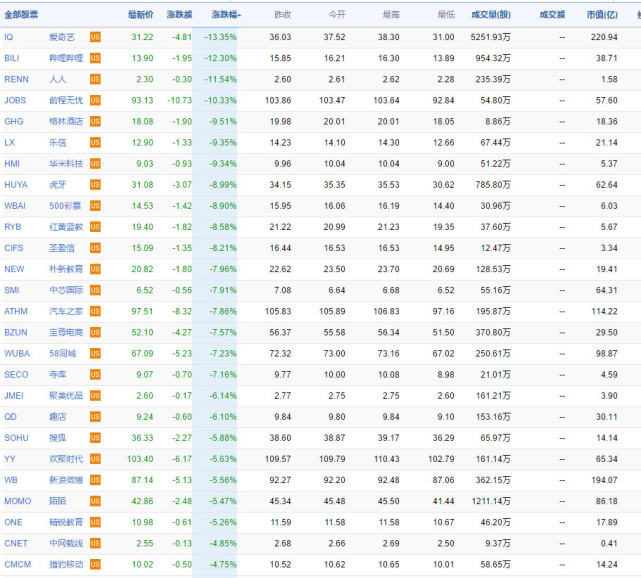Click the 最高 column header

pyautogui.click(x=391, y=15)
